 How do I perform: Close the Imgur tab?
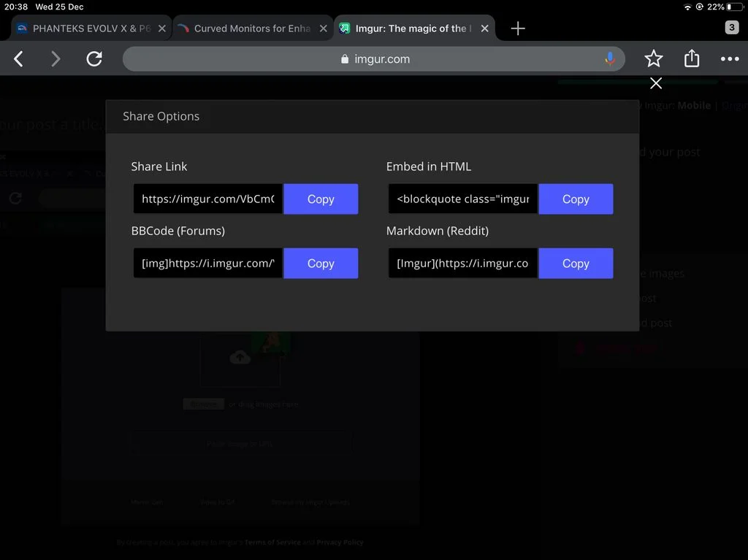pyautogui.click(x=485, y=28)
